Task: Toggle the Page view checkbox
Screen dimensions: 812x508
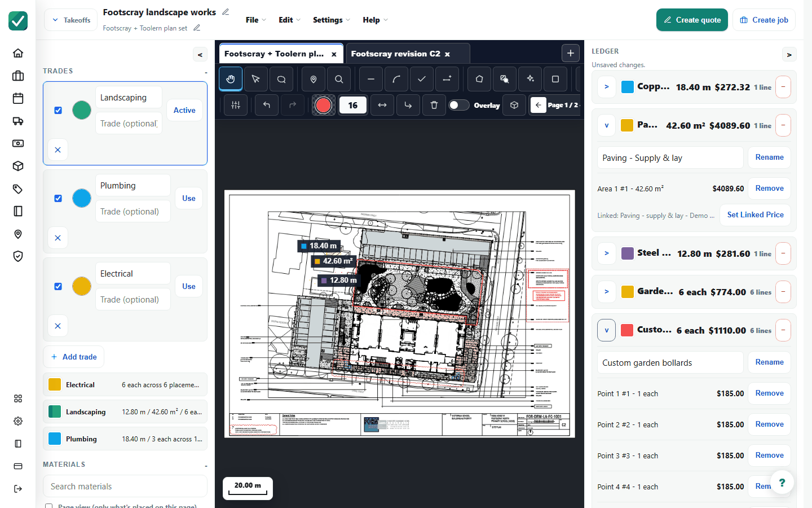Action: coord(49,506)
